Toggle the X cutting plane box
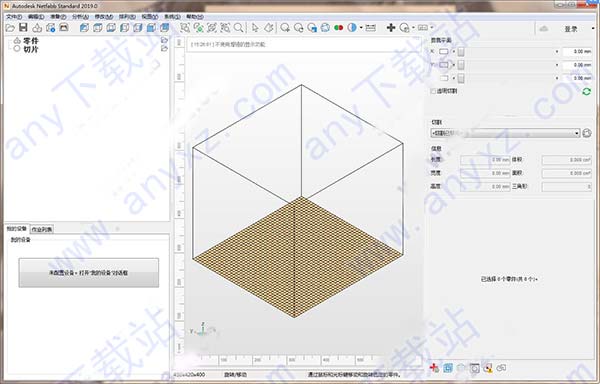The height and width of the screenshot is (384, 600). [443, 52]
